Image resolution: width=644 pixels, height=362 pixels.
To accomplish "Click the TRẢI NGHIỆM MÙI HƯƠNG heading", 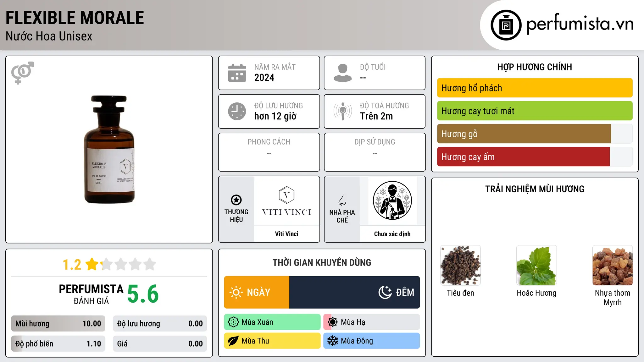I will point(535,189).
